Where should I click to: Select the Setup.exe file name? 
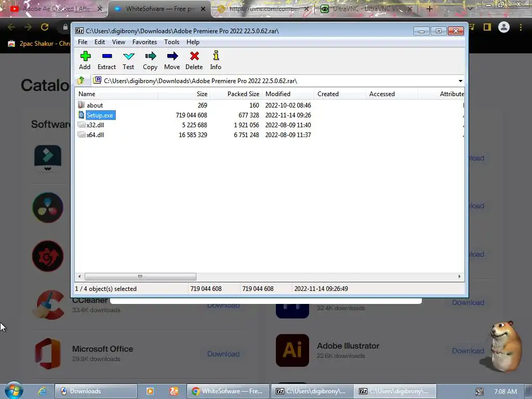coord(100,115)
